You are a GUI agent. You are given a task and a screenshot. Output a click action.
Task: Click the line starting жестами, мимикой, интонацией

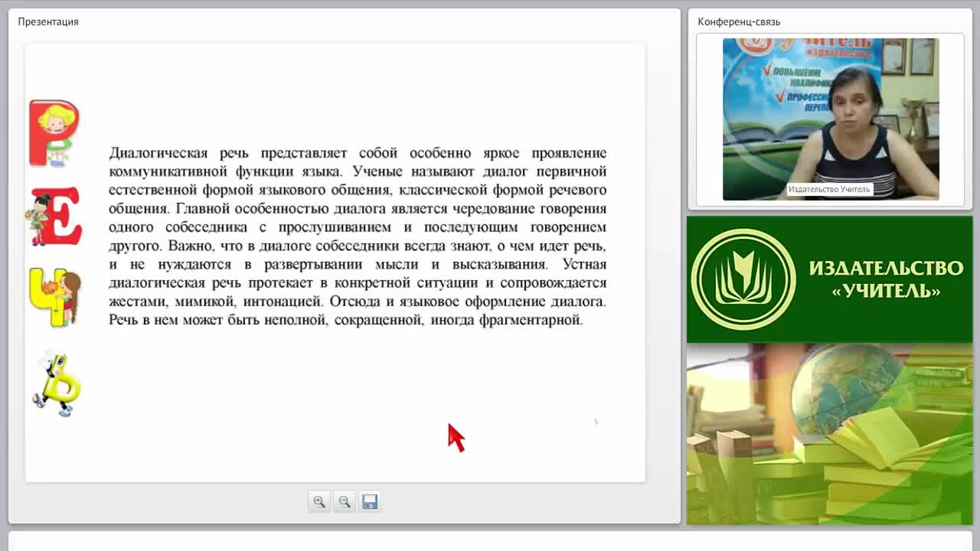[x=358, y=302]
